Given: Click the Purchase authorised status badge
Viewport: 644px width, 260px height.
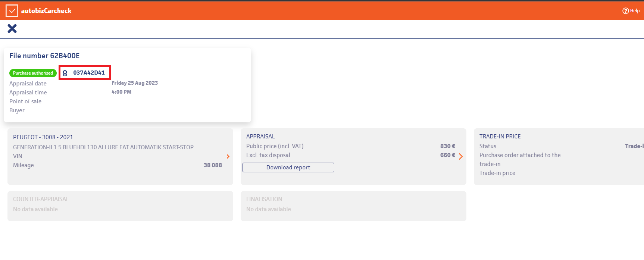Looking at the screenshot, I should 33,73.
